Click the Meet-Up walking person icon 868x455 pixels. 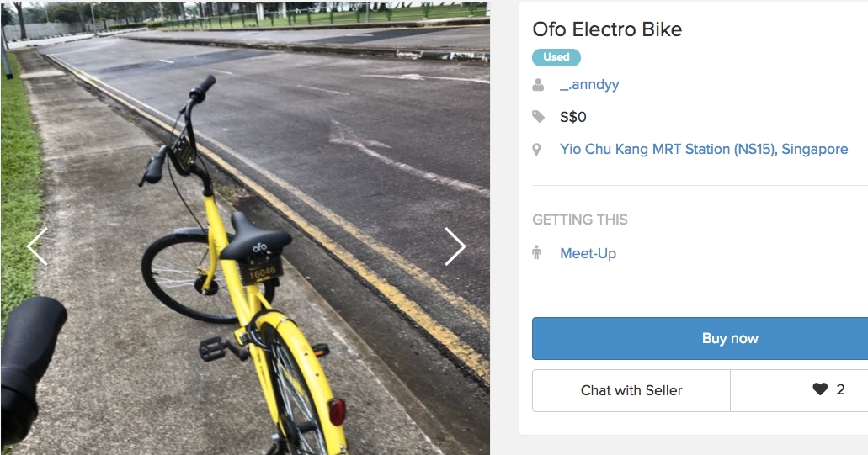pyautogui.click(x=537, y=253)
